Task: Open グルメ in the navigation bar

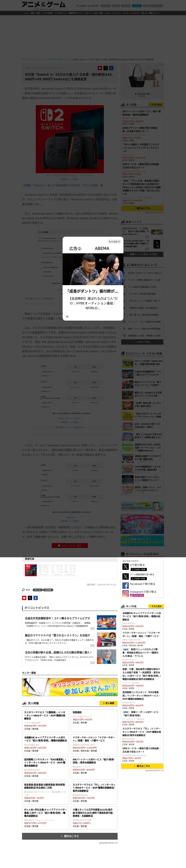Action: [x=107, y=13]
